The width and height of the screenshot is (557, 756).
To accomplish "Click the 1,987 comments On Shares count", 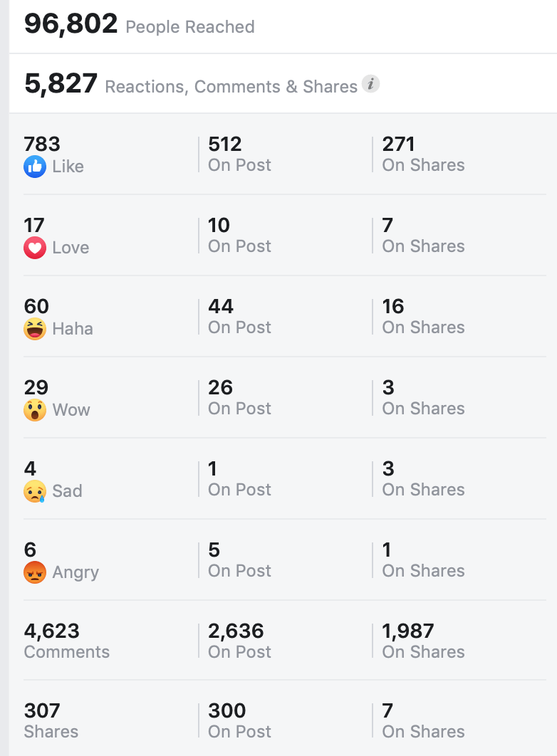I will [408, 631].
